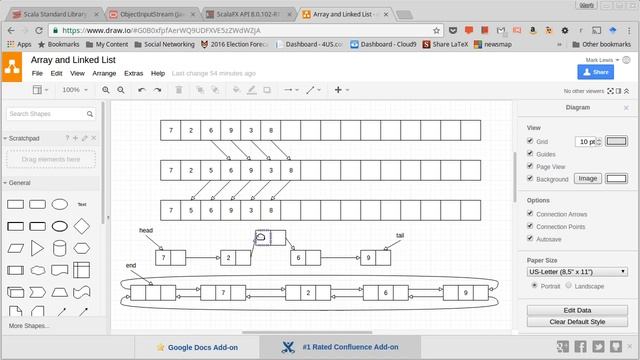The height and width of the screenshot is (360, 640).
Task: Click the zoom out magnifier icon
Action: tap(121, 90)
